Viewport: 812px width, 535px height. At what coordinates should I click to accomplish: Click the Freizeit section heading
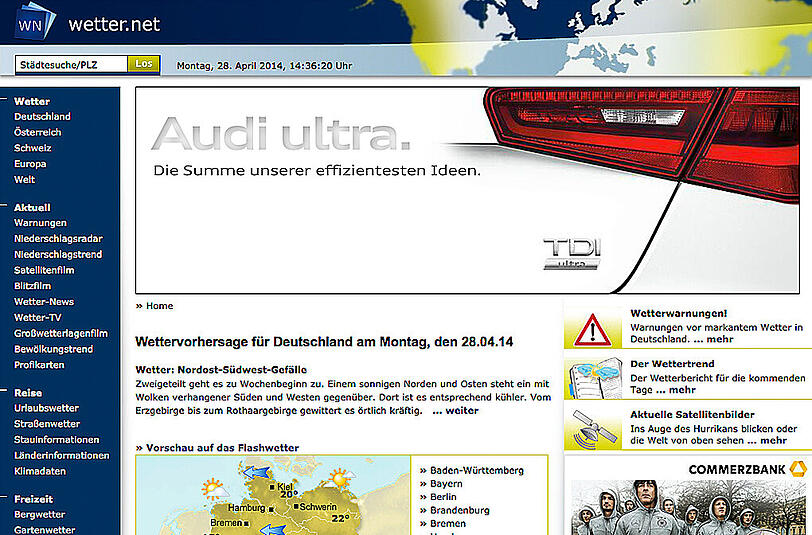tap(34, 499)
